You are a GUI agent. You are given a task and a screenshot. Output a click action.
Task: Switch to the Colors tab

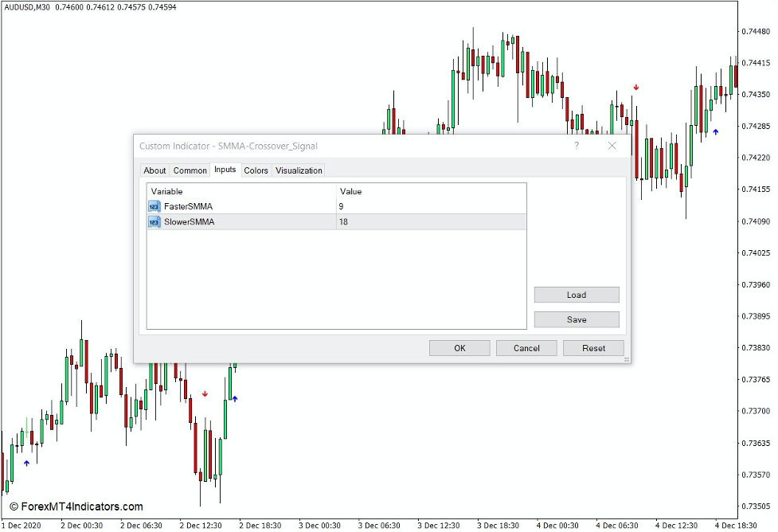pos(256,170)
